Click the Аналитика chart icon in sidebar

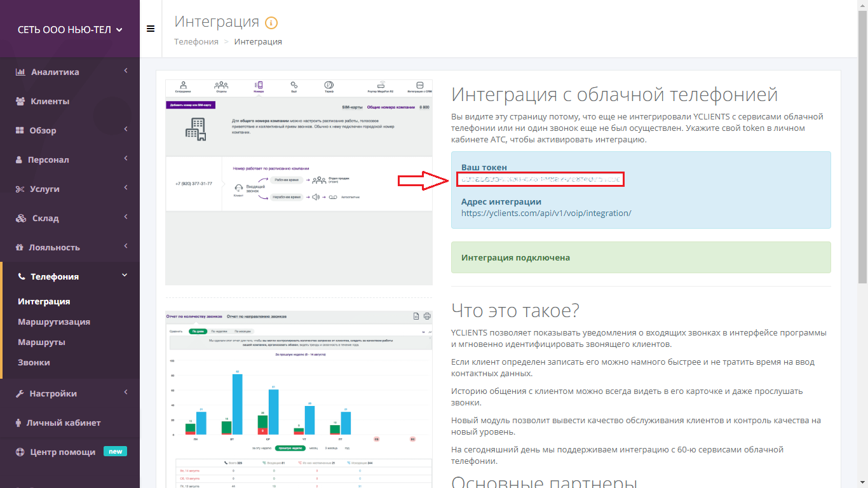point(20,72)
